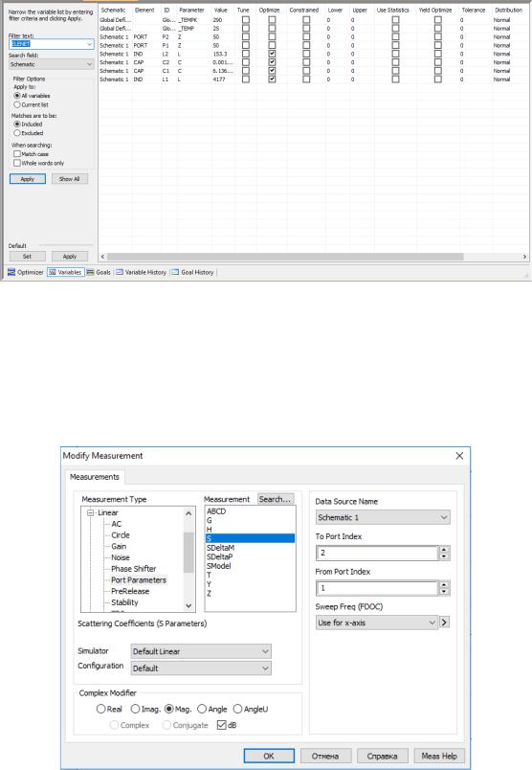Image resolution: width=532 pixels, height=770 pixels.
Task: Select the Current list radio button
Action: [x=17, y=104]
